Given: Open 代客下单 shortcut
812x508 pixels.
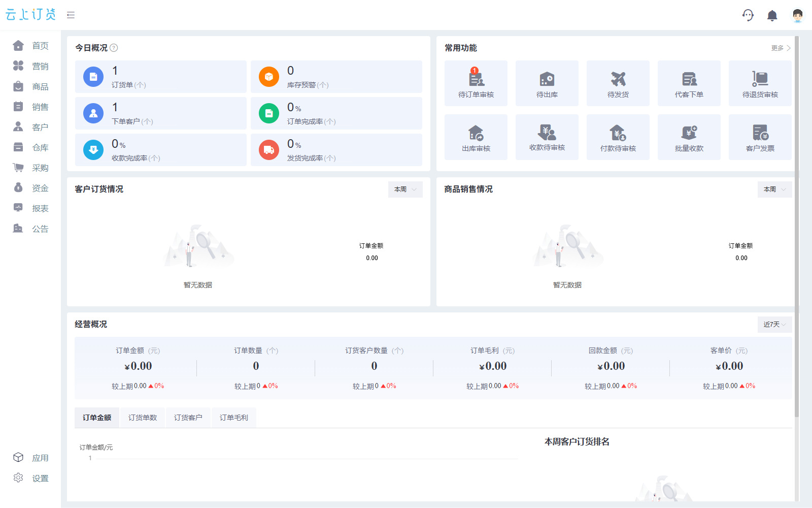Looking at the screenshot, I should [689, 83].
